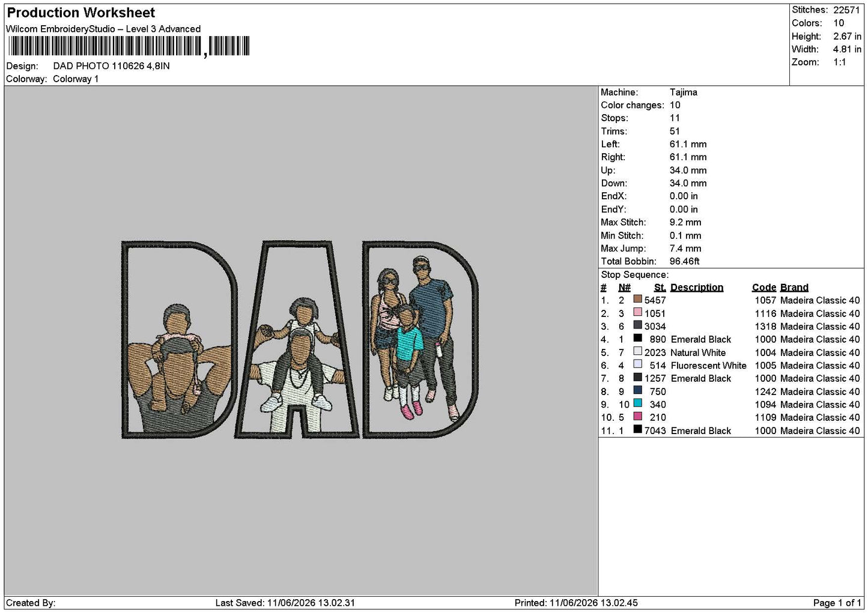Click code 1318 in stop row 3

765,327
